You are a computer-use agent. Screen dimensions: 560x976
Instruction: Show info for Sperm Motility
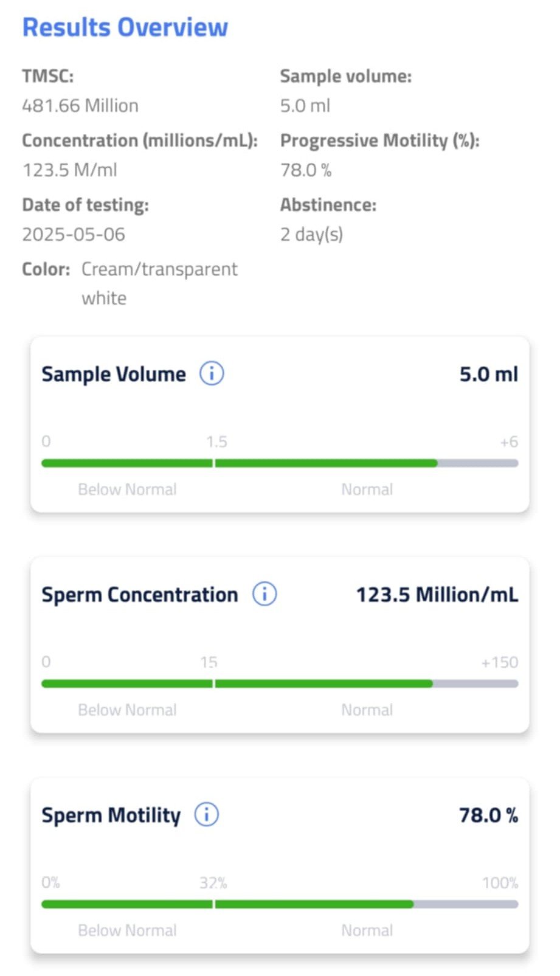pos(206,814)
